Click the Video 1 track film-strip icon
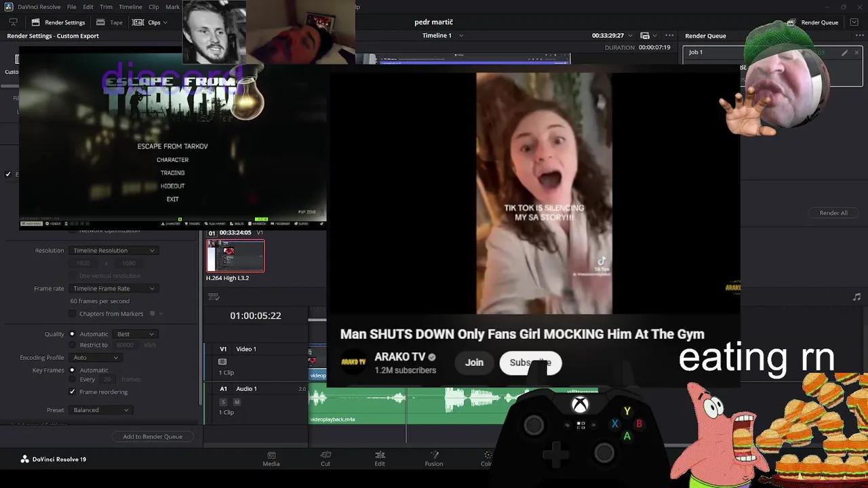This screenshot has height=488, width=868. click(222, 362)
